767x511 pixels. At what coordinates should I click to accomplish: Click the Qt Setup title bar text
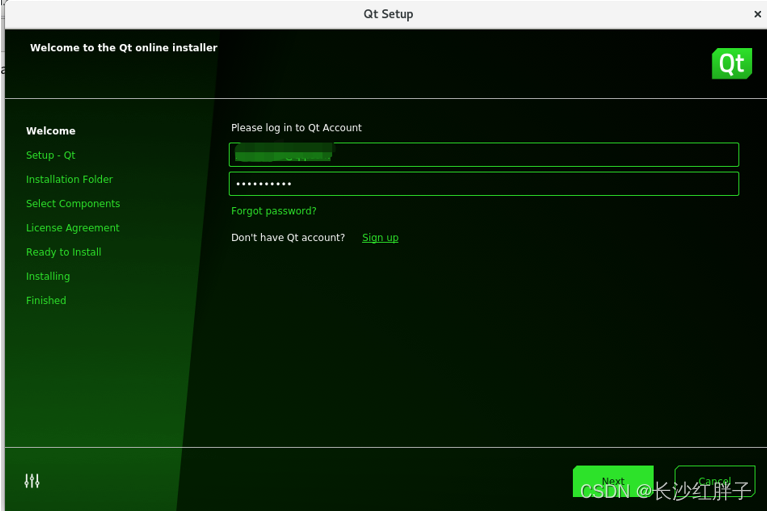[x=388, y=14]
